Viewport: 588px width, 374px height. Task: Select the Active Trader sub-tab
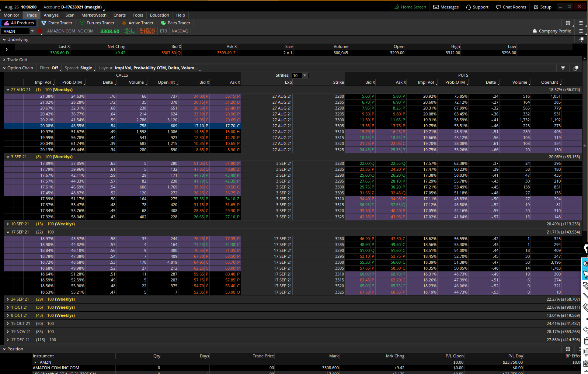point(140,23)
